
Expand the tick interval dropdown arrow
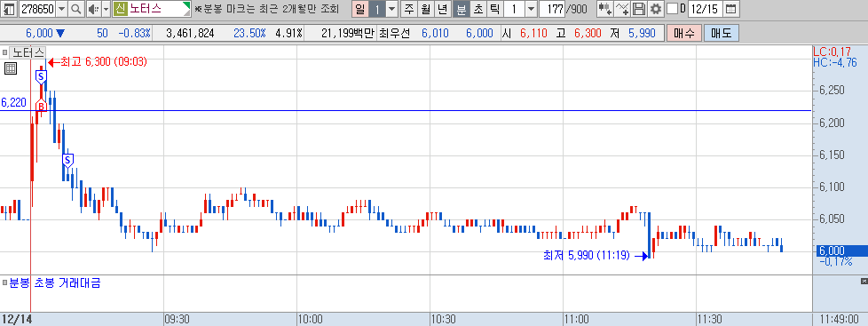(x=531, y=8)
